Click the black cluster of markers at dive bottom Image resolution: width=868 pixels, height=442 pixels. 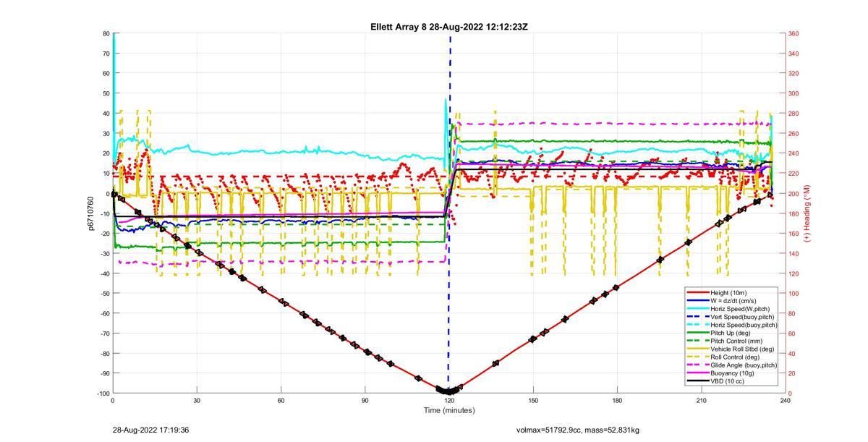pyautogui.click(x=448, y=391)
